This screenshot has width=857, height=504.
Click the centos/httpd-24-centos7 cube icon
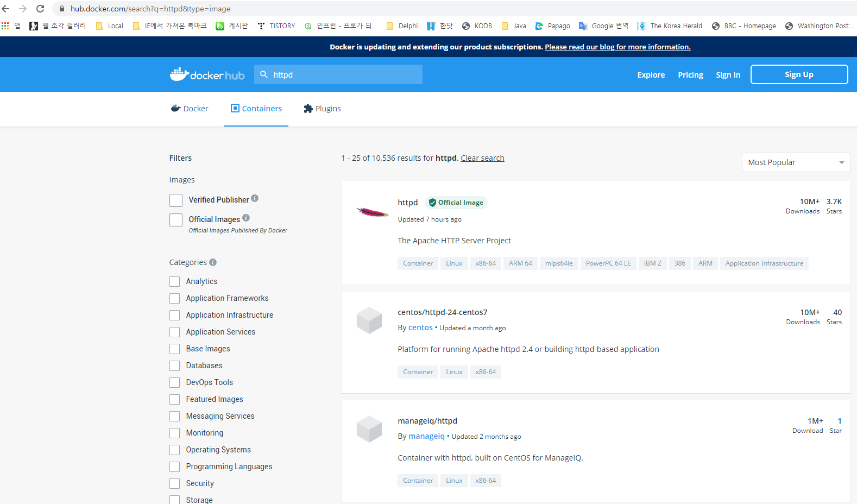369,320
